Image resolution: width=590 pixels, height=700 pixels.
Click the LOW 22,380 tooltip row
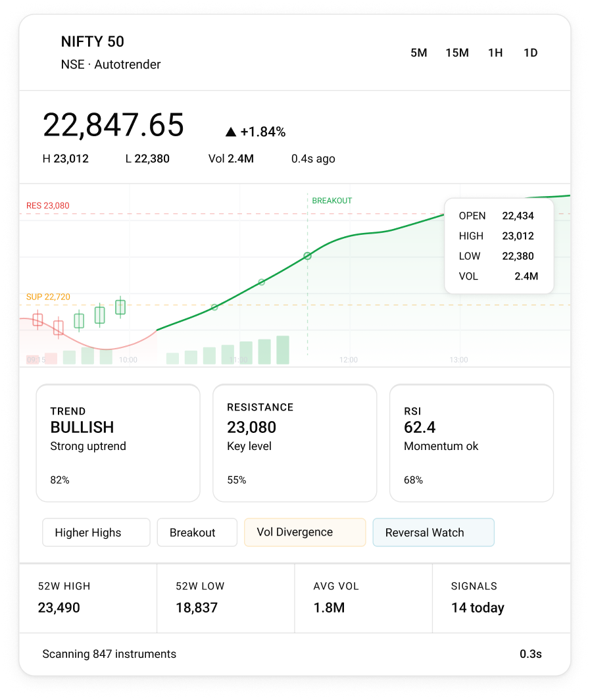click(497, 256)
